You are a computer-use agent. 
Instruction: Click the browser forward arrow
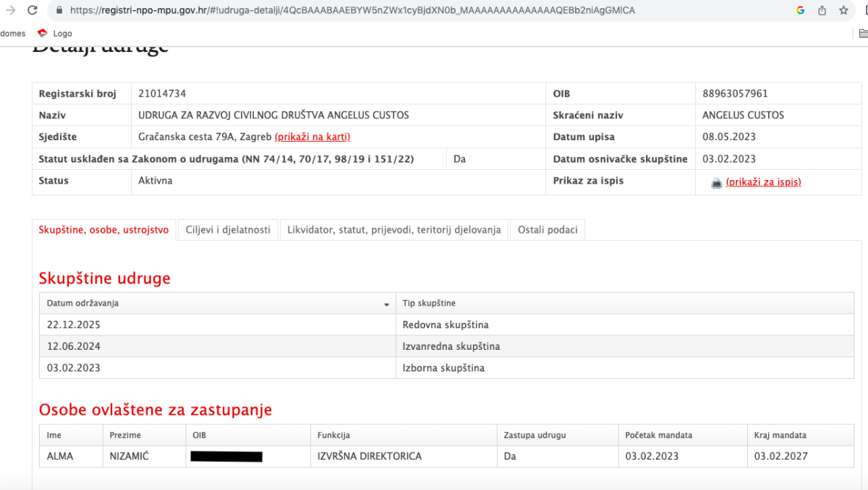10,11
